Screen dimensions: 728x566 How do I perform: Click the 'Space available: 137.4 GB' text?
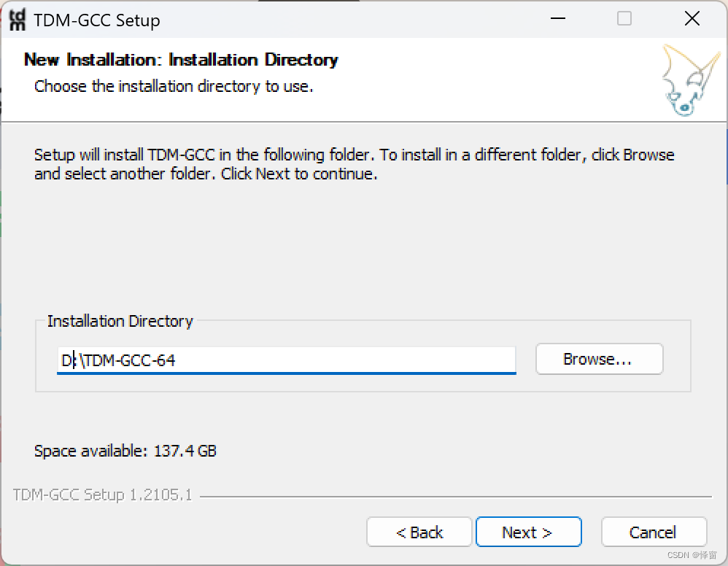[125, 451]
